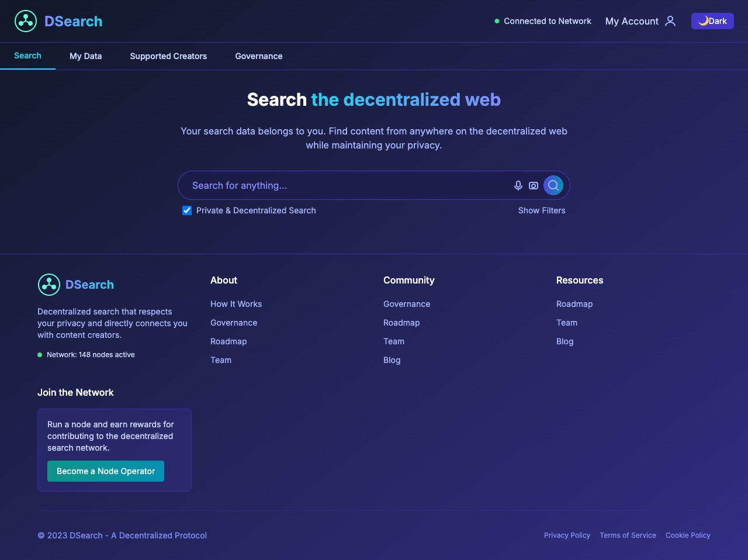Expand search filters via Show Filters

(x=542, y=210)
